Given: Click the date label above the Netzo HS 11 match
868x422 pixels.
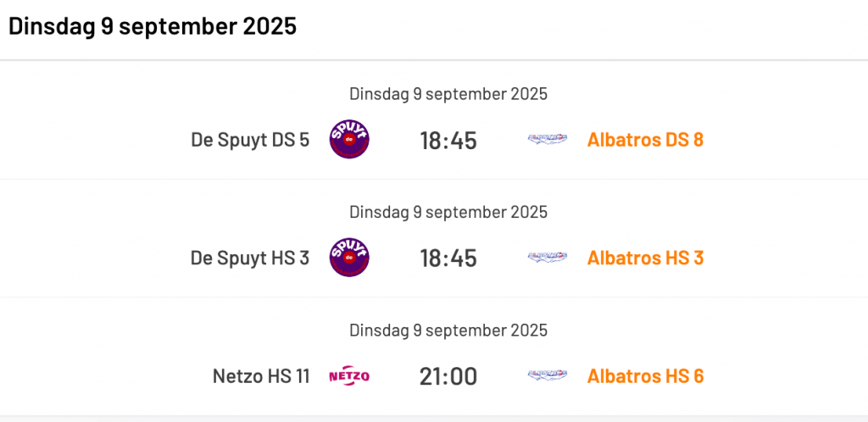Looking at the screenshot, I should point(448,330).
